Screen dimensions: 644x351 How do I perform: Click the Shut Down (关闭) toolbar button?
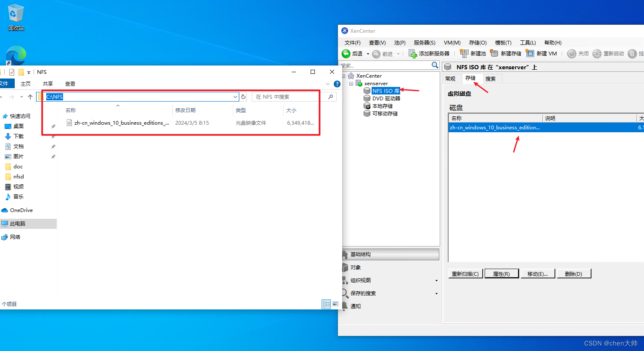coord(578,54)
